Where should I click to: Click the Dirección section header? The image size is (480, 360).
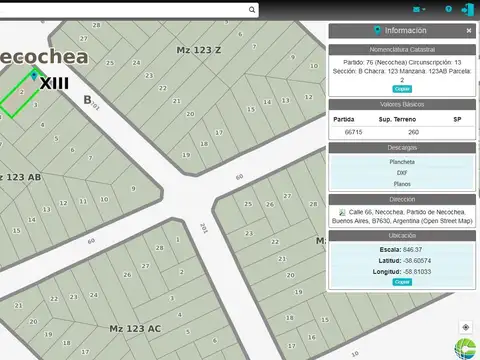402,199
